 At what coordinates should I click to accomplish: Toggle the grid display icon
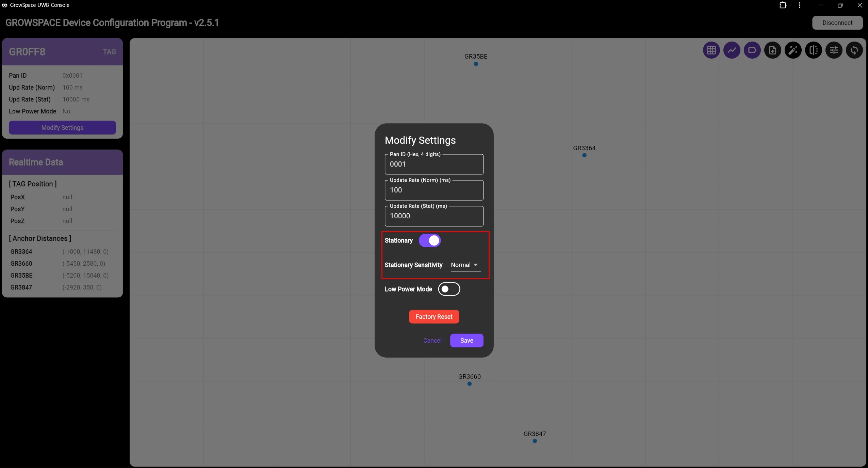click(x=711, y=50)
